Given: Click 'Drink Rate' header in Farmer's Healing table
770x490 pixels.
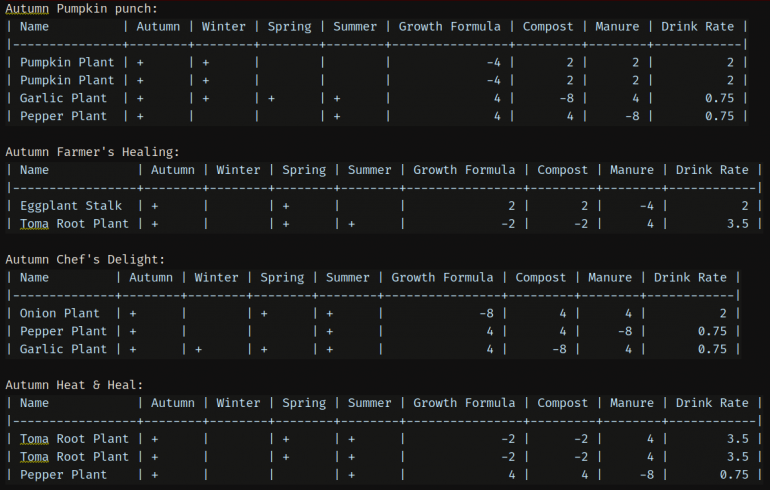Looking at the screenshot, I should [x=712, y=170].
